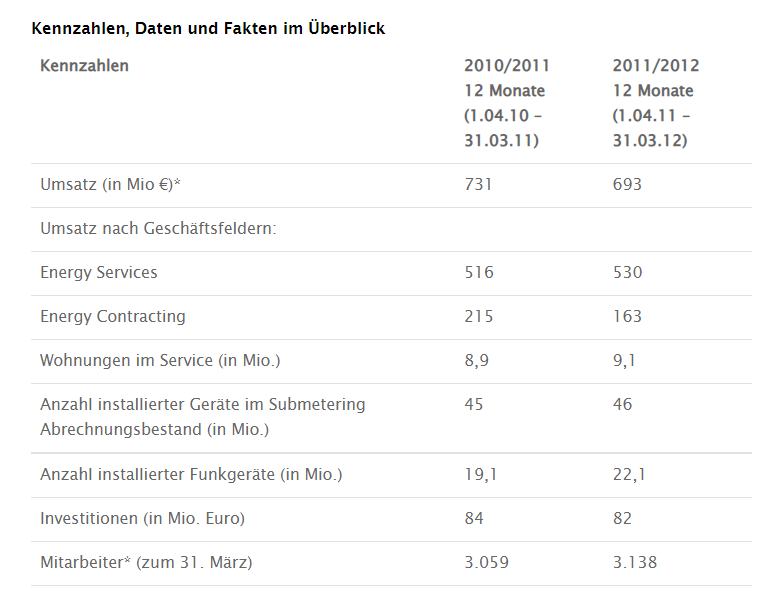Select the Energy Contracting value 215

479,317
